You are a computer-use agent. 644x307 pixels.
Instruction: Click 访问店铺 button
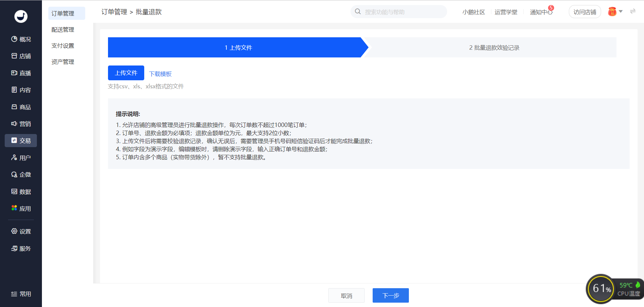point(585,12)
